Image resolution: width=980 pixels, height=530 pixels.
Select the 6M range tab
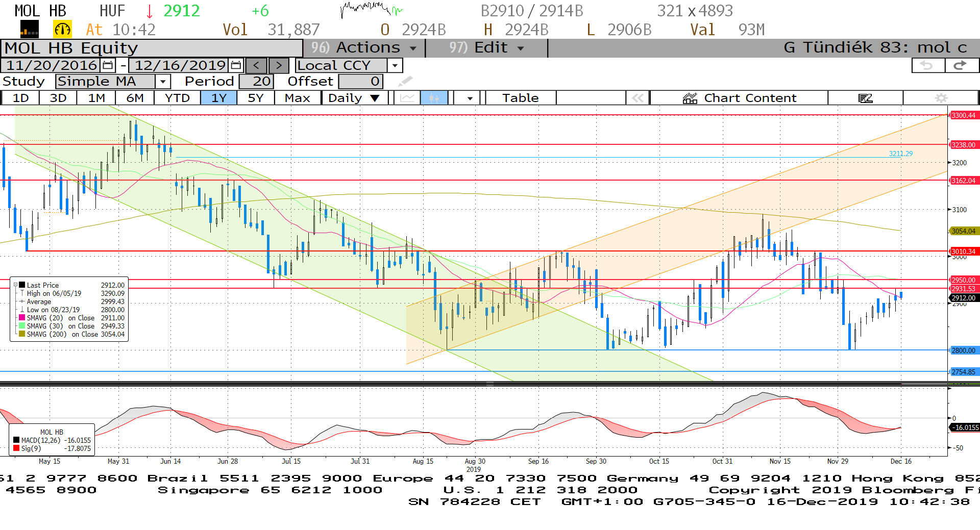135,98
